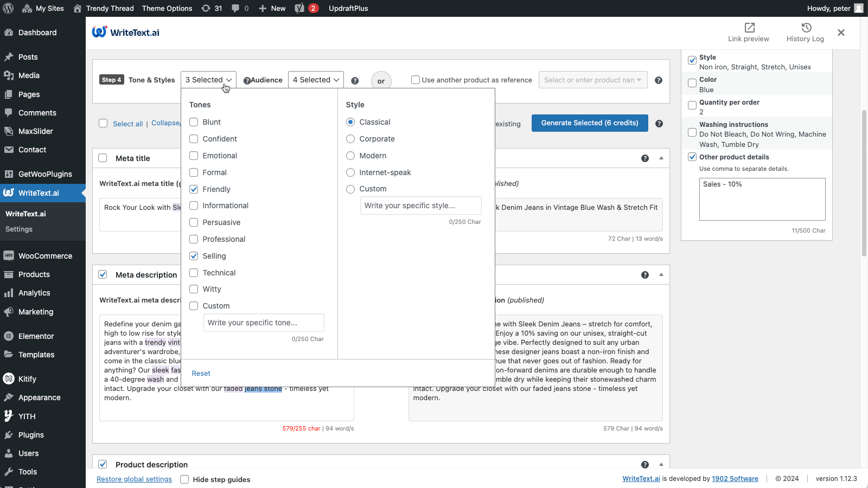868x488 pixels.
Task: Collapse the Meta description panel chevron
Action: (661, 275)
